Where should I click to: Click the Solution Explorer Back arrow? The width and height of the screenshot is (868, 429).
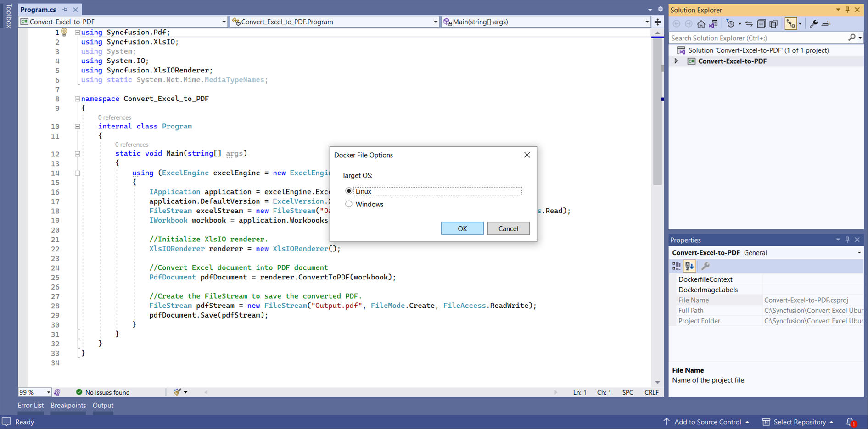click(x=676, y=24)
